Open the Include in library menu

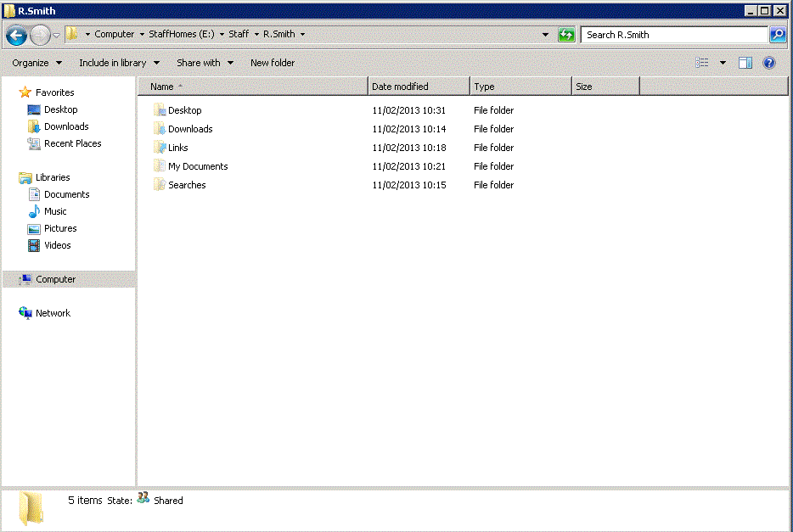click(x=120, y=63)
